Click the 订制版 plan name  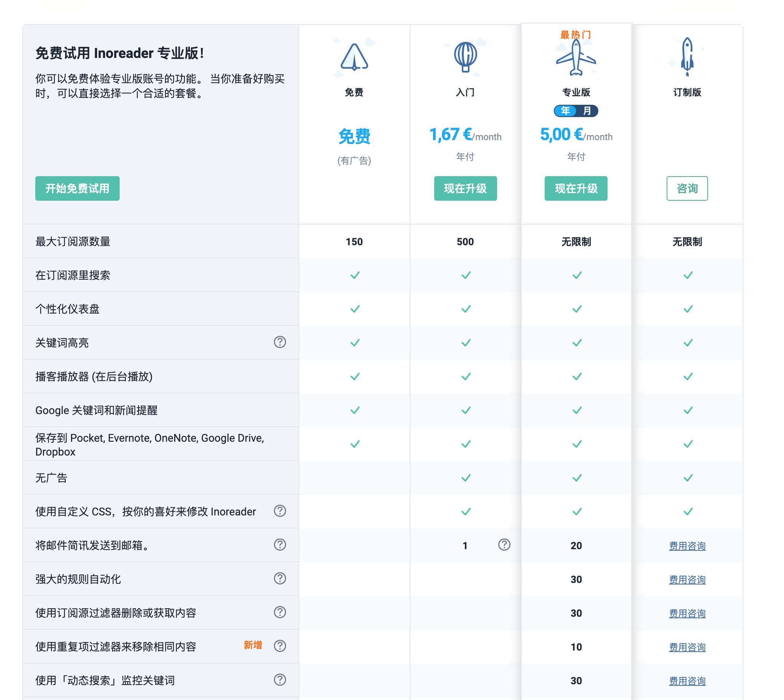point(687,92)
